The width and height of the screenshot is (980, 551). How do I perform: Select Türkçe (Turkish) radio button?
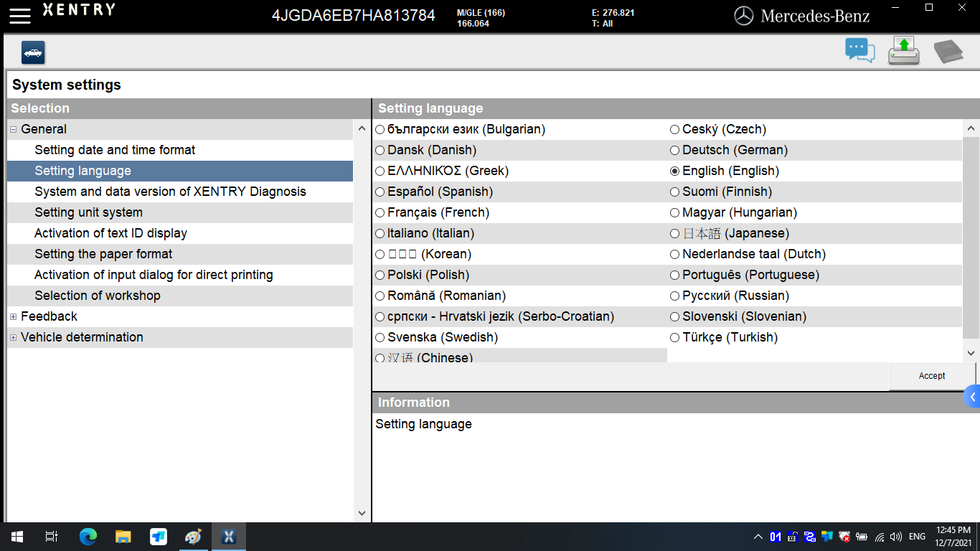[675, 338]
